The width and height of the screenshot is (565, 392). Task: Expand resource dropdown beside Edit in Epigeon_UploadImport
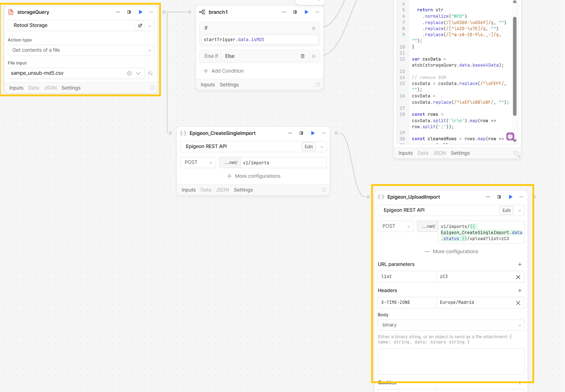click(520, 211)
